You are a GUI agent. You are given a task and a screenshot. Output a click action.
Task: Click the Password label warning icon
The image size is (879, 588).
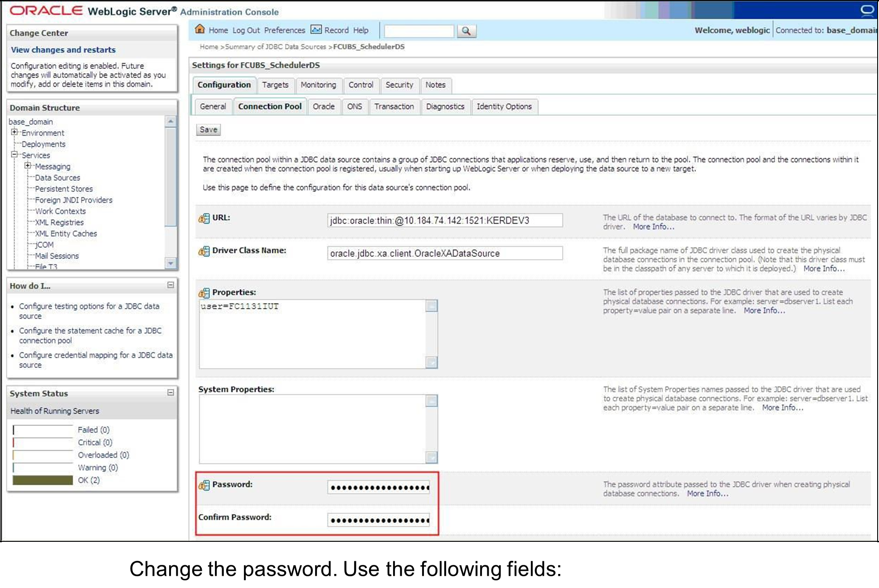click(x=204, y=485)
